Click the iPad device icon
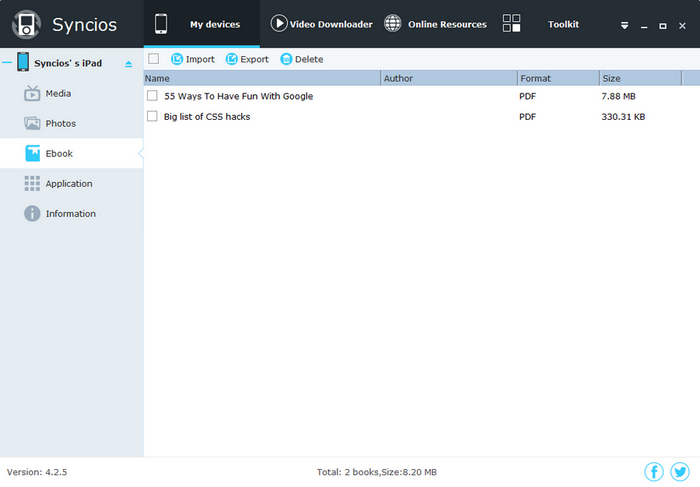700x487 pixels. [23, 62]
